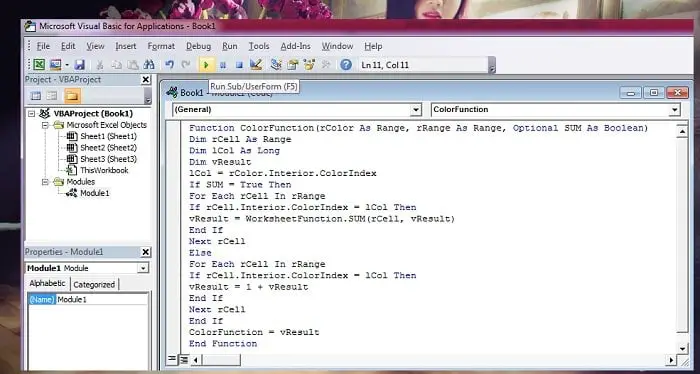This screenshot has width=700, height=374.
Task: Open Project Explorer toolbar icon
Action: click(x=276, y=65)
